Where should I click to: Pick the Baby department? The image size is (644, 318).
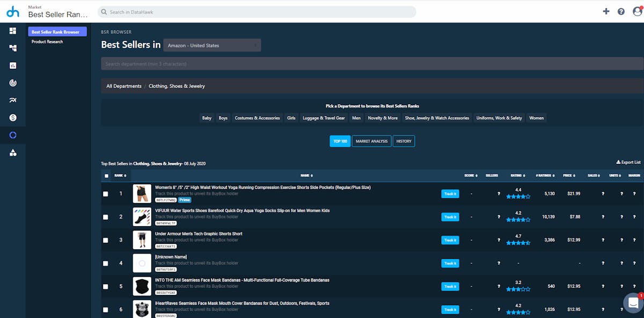[x=207, y=118]
